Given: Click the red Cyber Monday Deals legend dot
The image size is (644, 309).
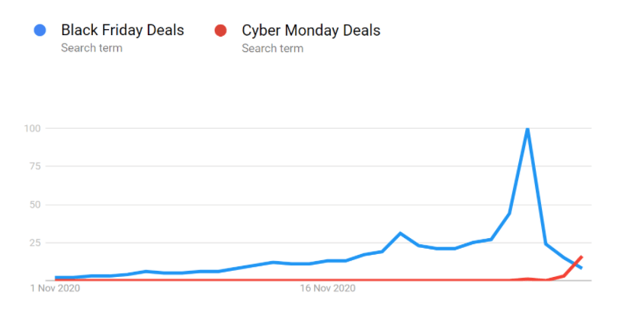Looking at the screenshot, I should [220, 31].
